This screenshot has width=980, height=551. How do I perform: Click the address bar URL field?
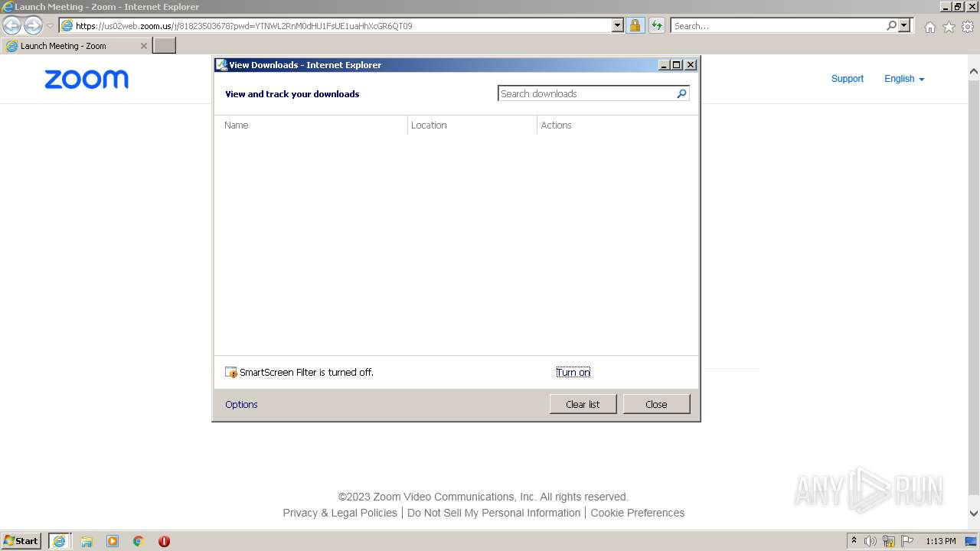coord(335,25)
